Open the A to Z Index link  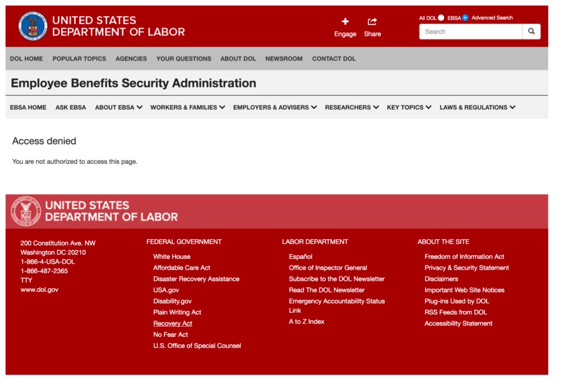click(306, 322)
